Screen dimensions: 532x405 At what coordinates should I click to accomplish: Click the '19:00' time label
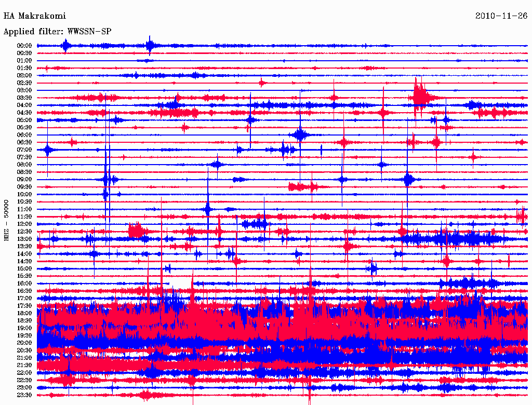pyautogui.click(x=24, y=328)
